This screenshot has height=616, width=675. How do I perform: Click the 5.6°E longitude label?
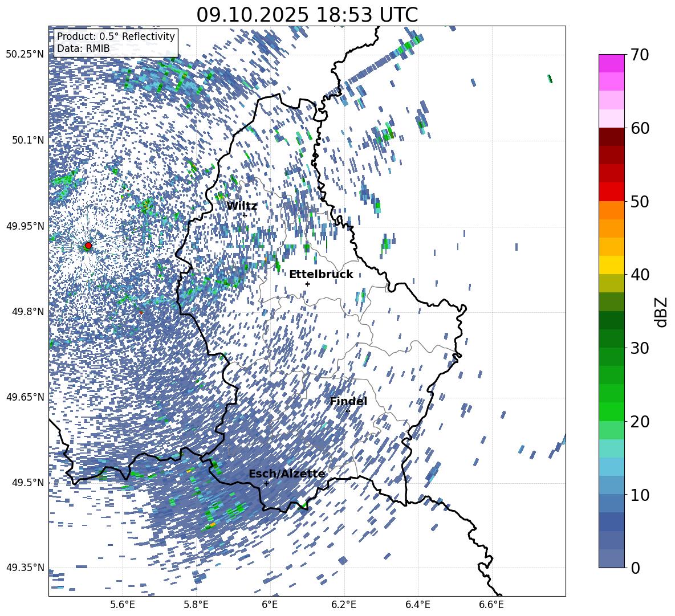click(x=123, y=605)
